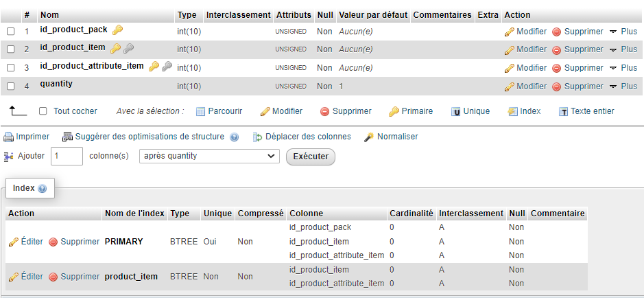The image size is (644, 298).
Task: Click the red delete icon for quantity row
Action: 556,87
